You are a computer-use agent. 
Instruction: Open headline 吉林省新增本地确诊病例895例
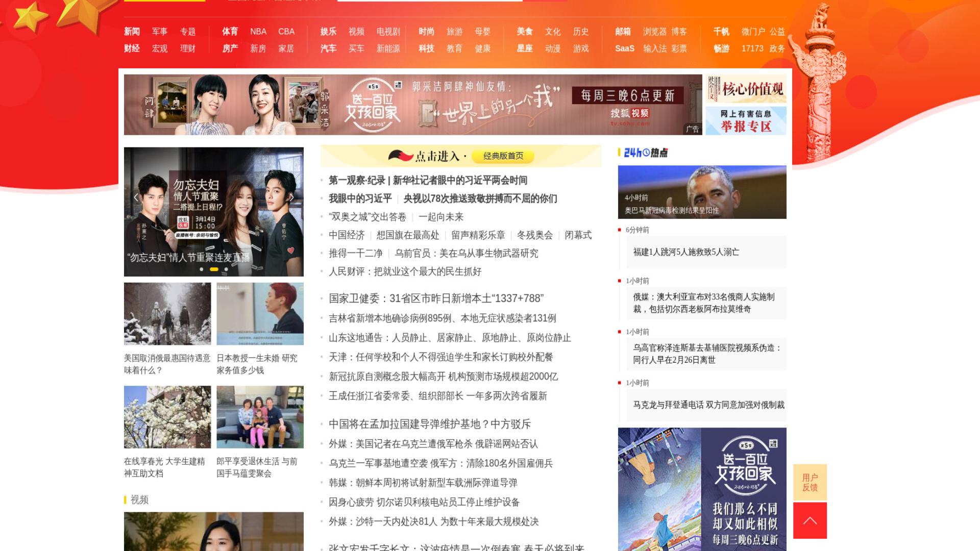(x=442, y=318)
